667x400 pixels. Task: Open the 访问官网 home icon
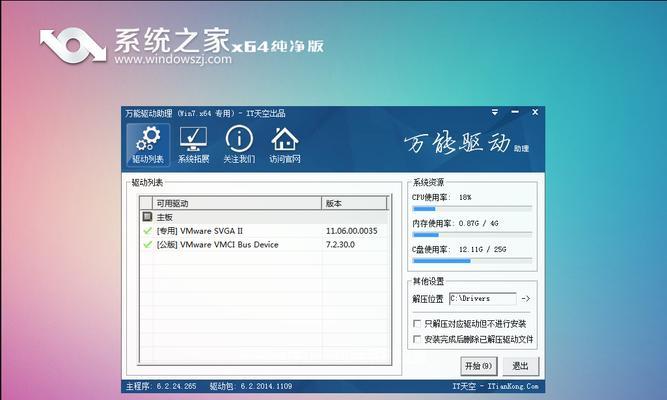[x=285, y=145]
